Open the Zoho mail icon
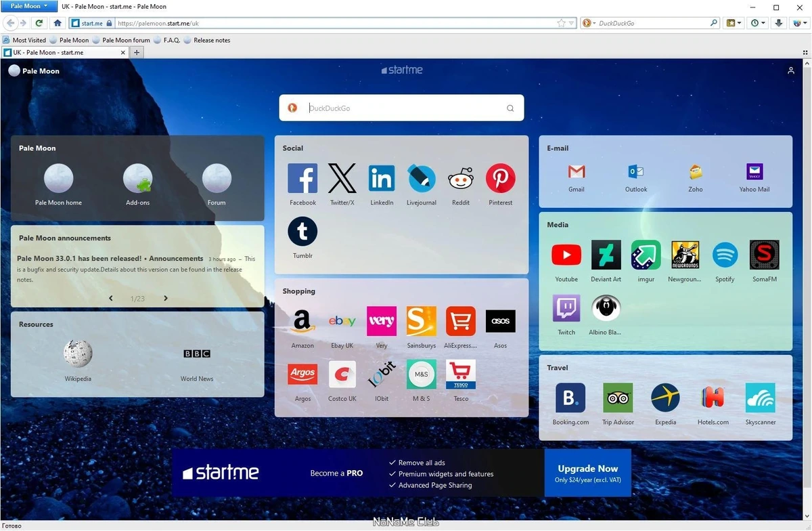Screen dimensions: 812x531 coord(696,171)
